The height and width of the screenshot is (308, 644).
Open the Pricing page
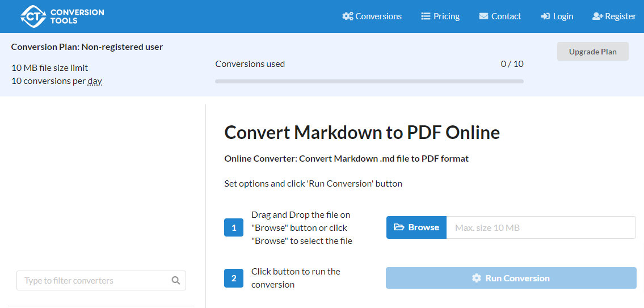pos(441,16)
